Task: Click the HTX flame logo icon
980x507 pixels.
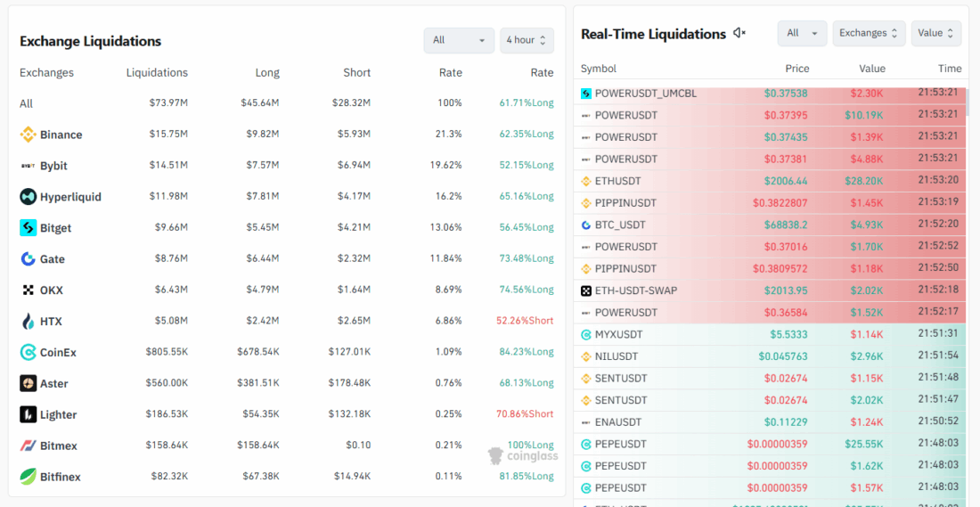Action: pyautogui.click(x=29, y=322)
